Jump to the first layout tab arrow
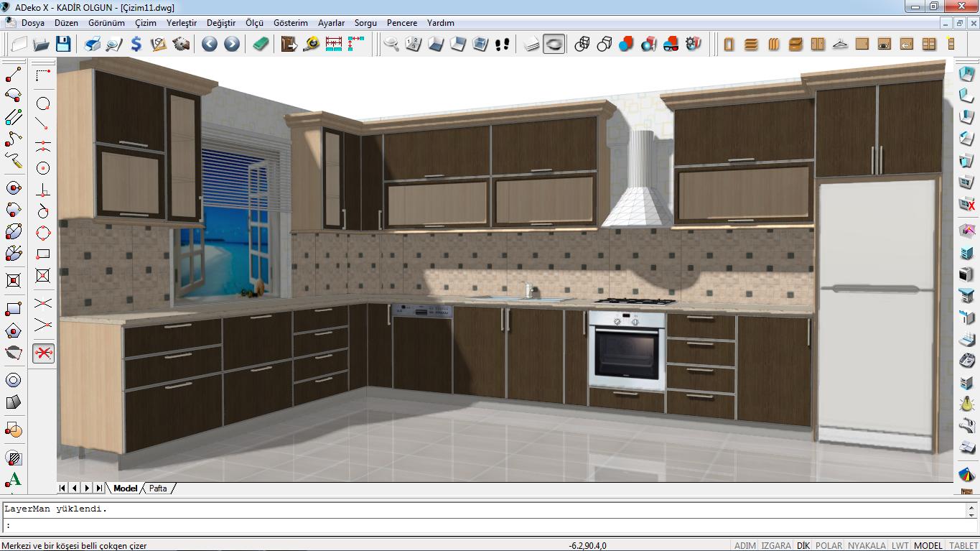Viewport: 980px width, 551px height. pos(62,489)
